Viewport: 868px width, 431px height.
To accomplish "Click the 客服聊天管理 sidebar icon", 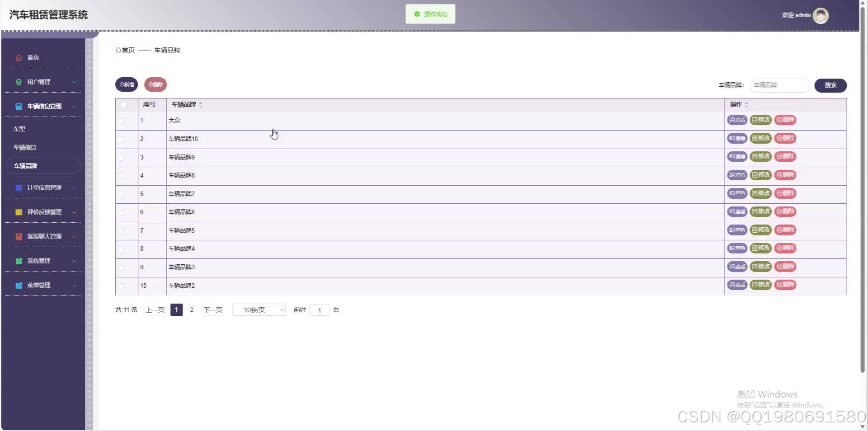I will 19,237.
